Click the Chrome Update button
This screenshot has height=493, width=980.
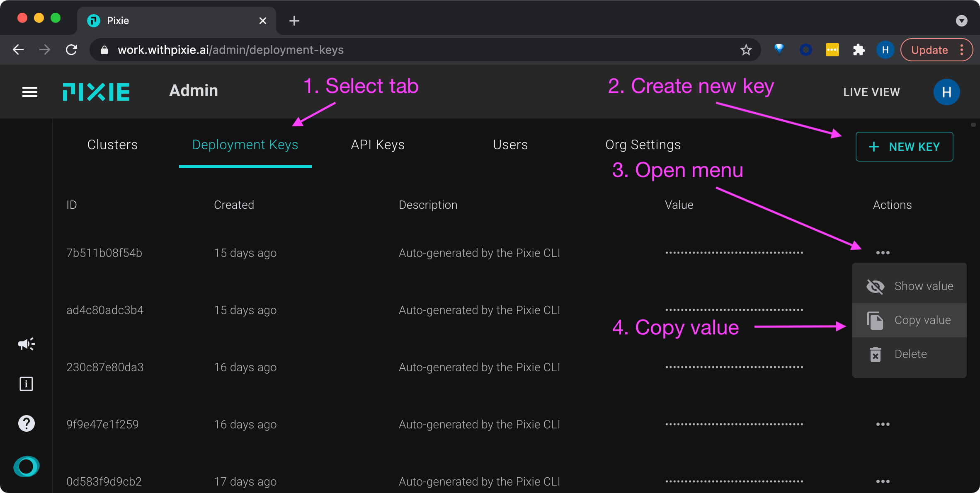(929, 50)
